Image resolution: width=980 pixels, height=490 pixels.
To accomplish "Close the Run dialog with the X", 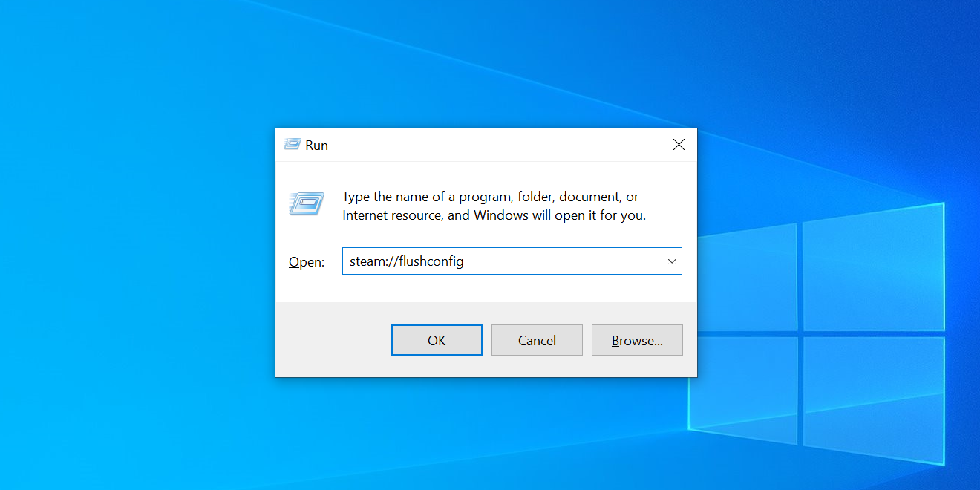I will coord(679,144).
